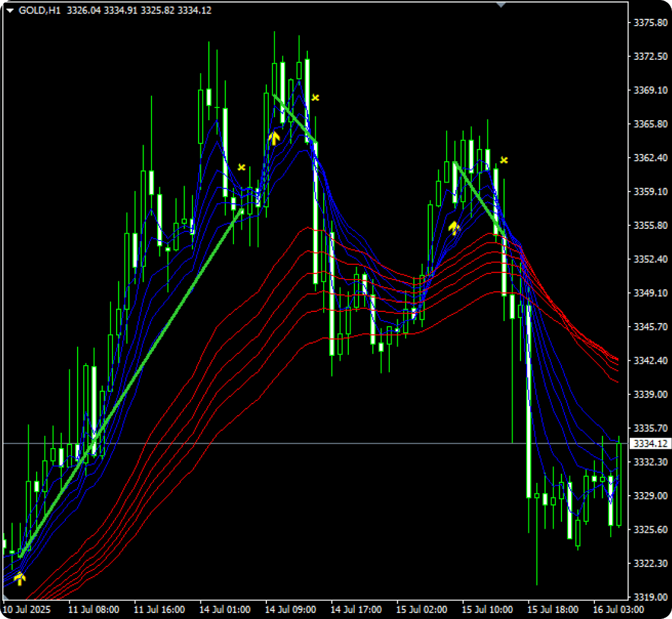672x619 pixels.
Task: Click the 11 Jul 08:00 time axis label
Action: [92, 609]
